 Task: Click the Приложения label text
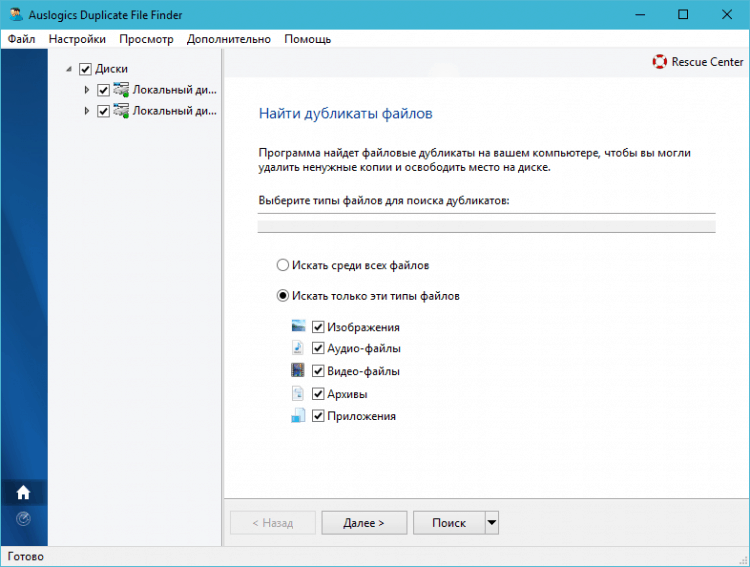[362, 416]
